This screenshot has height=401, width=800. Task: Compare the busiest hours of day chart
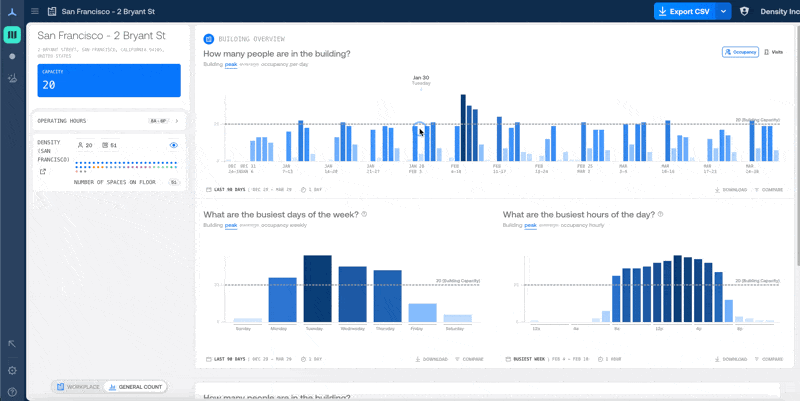coord(768,359)
